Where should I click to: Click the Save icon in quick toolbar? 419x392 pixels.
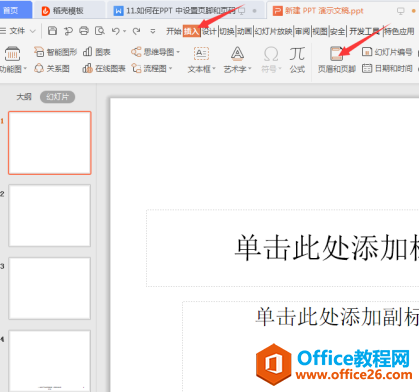(52, 31)
